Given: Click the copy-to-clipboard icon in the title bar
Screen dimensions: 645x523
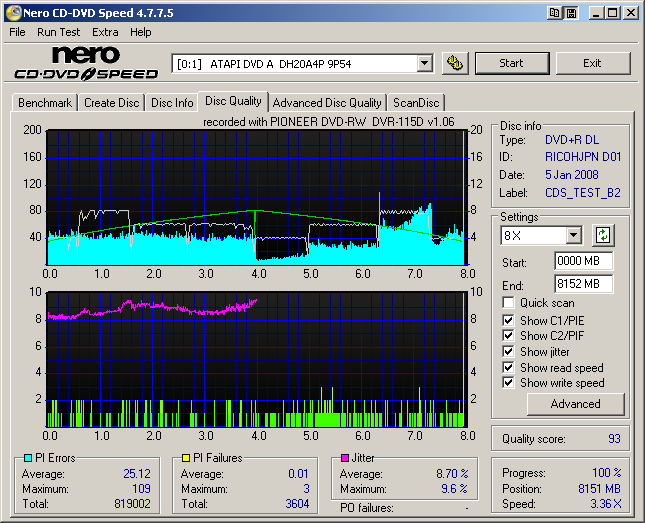Looking at the screenshot, I should 555,13.
